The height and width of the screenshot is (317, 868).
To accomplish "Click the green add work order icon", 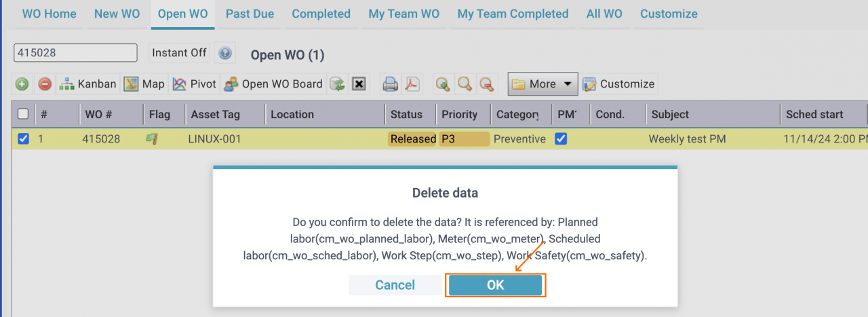I will [x=22, y=84].
